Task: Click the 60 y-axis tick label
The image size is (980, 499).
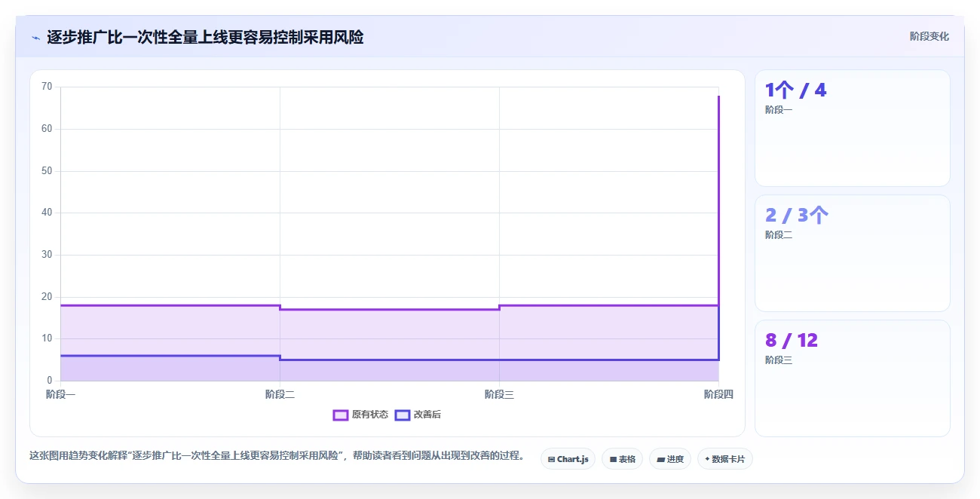Action: point(47,129)
